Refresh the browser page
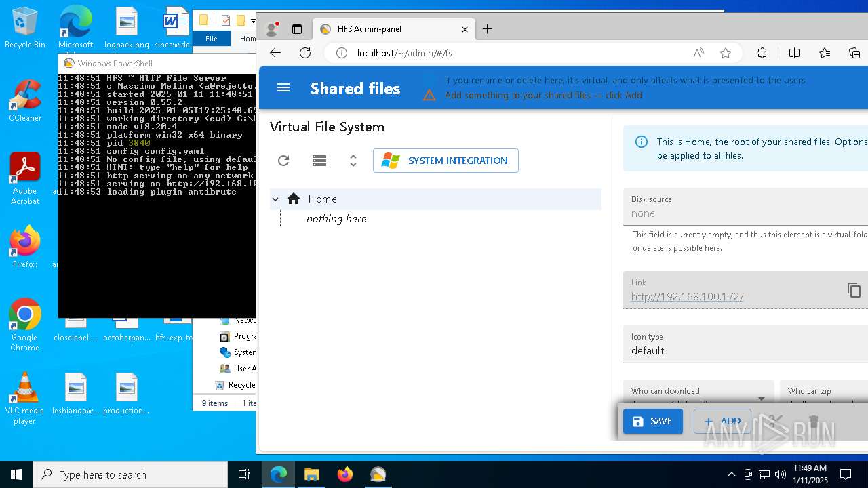 [305, 53]
